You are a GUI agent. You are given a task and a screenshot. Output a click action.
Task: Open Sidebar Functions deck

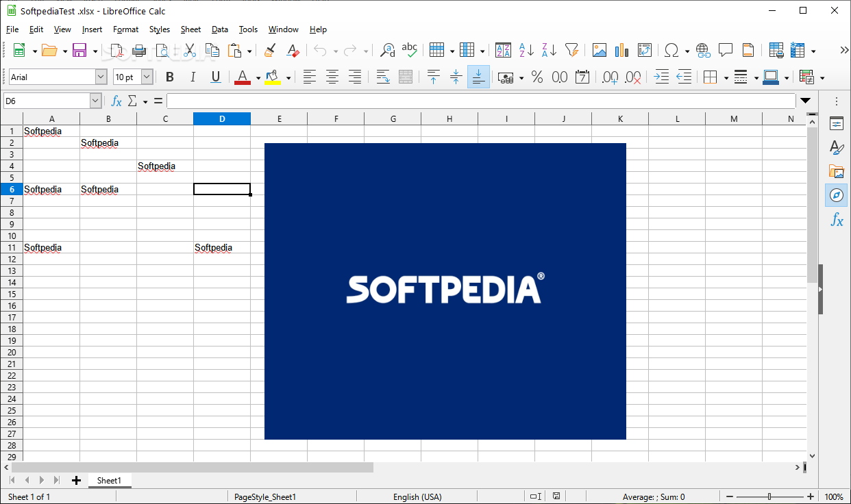(x=837, y=219)
